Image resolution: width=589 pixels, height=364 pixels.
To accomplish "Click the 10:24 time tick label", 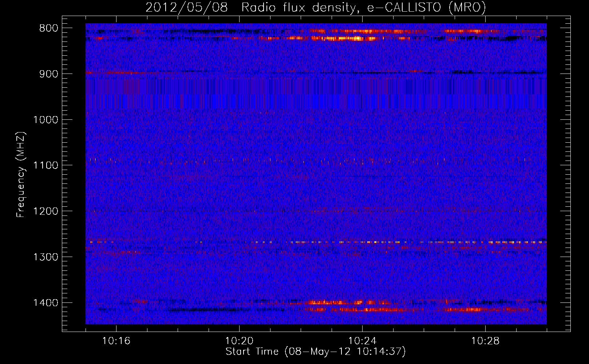I will 362,341.
